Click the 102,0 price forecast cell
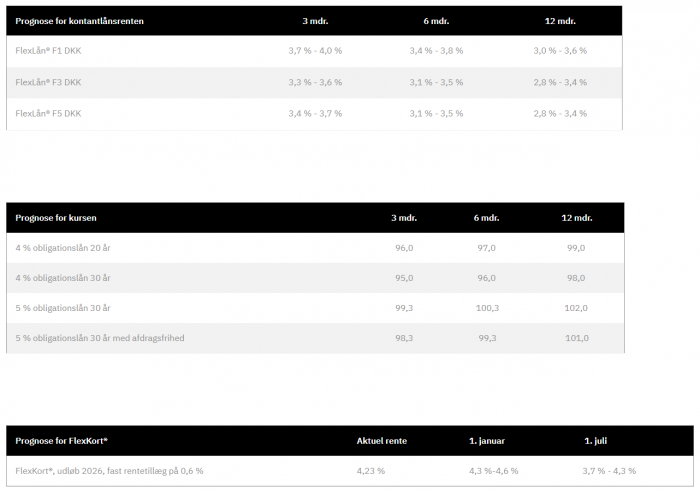The width and height of the screenshot is (700, 493). pos(576,308)
